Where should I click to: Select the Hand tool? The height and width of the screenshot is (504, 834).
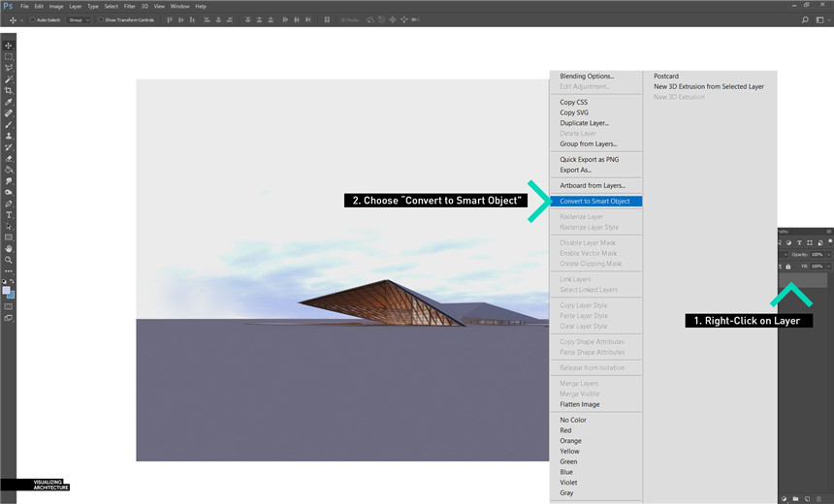[9, 249]
